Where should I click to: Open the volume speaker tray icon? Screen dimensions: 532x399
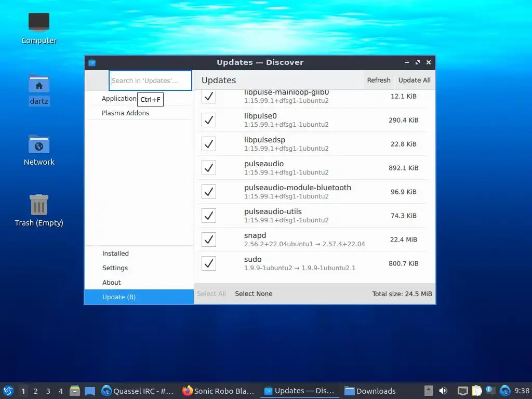click(x=443, y=391)
